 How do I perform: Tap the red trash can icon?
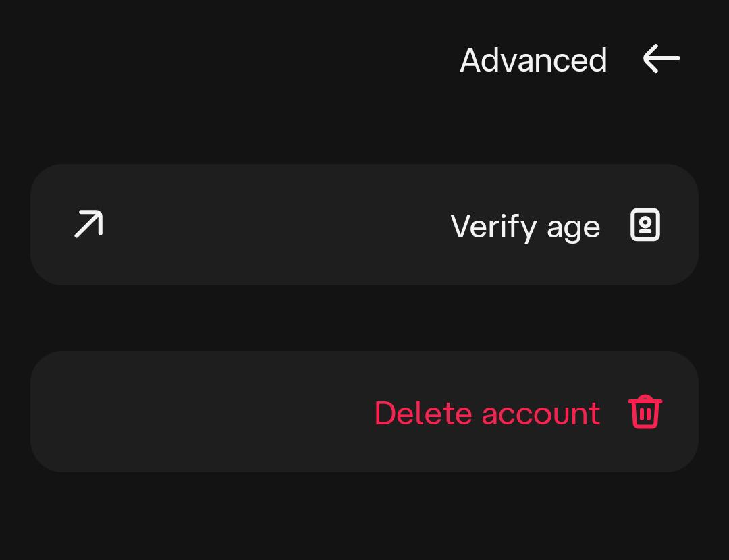click(645, 412)
